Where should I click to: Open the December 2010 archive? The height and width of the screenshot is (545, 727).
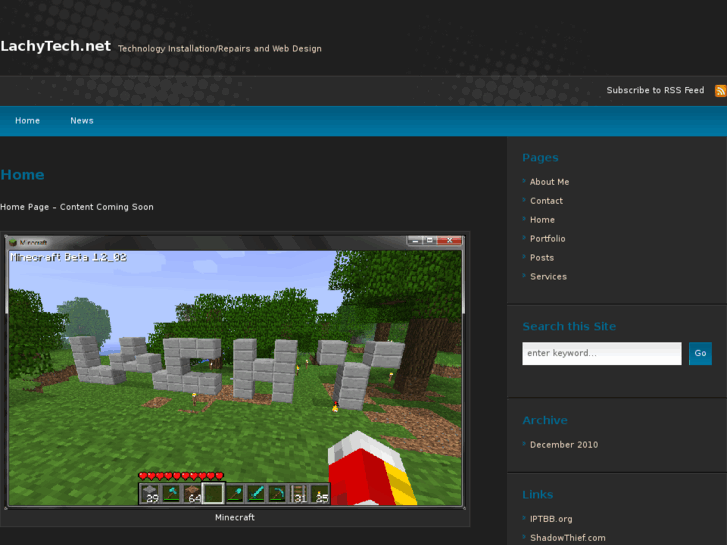(564, 445)
